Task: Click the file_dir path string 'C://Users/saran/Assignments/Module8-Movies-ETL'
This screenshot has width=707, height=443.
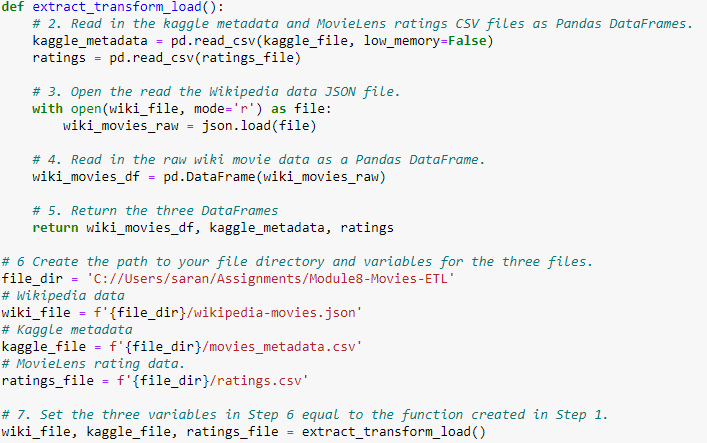Action: (270, 278)
